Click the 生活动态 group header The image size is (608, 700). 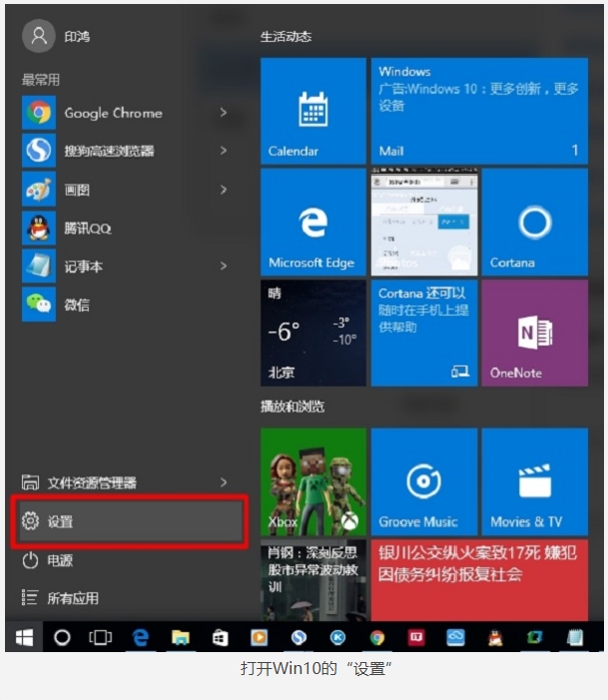pyautogui.click(x=286, y=37)
